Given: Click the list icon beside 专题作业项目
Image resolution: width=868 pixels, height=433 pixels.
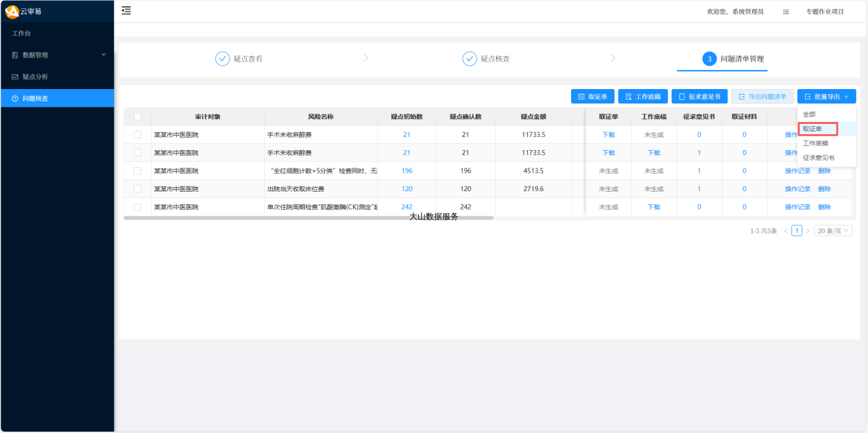Looking at the screenshot, I should [x=786, y=12].
